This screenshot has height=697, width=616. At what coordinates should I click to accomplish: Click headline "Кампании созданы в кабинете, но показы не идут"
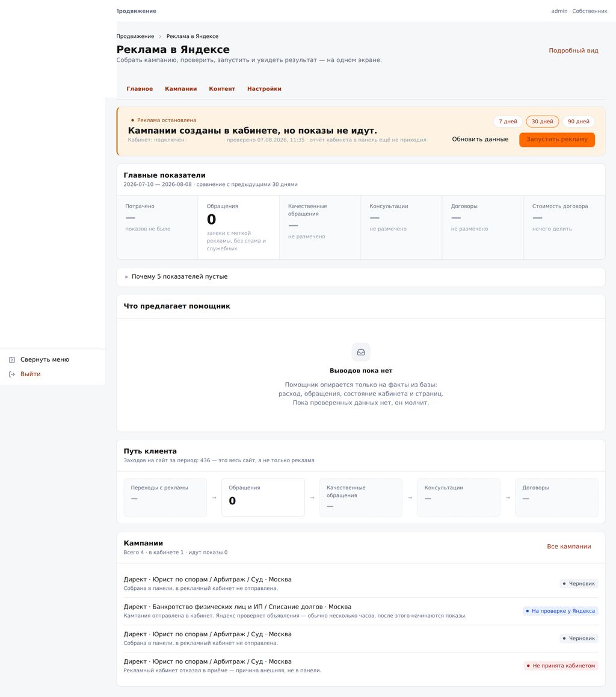click(252, 131)
